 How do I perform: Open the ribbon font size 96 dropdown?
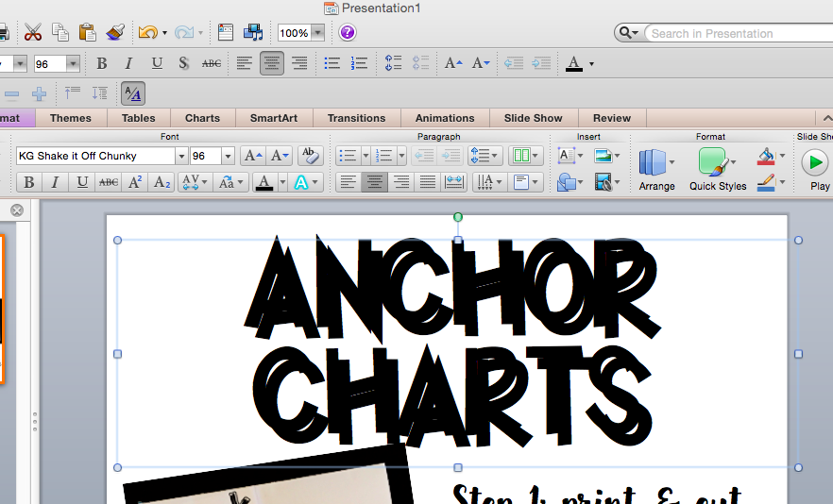228,156
